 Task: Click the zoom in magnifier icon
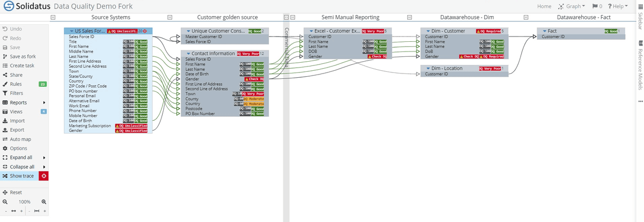coord(44,202)
